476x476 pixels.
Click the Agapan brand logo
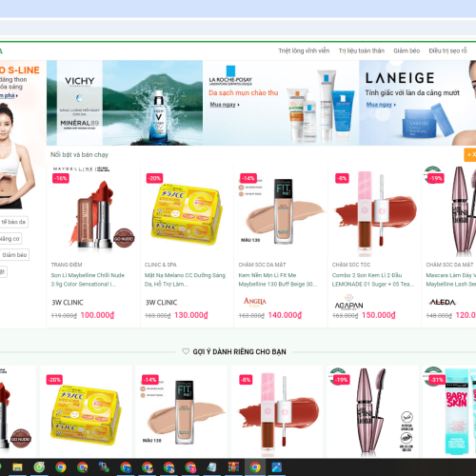348,303
